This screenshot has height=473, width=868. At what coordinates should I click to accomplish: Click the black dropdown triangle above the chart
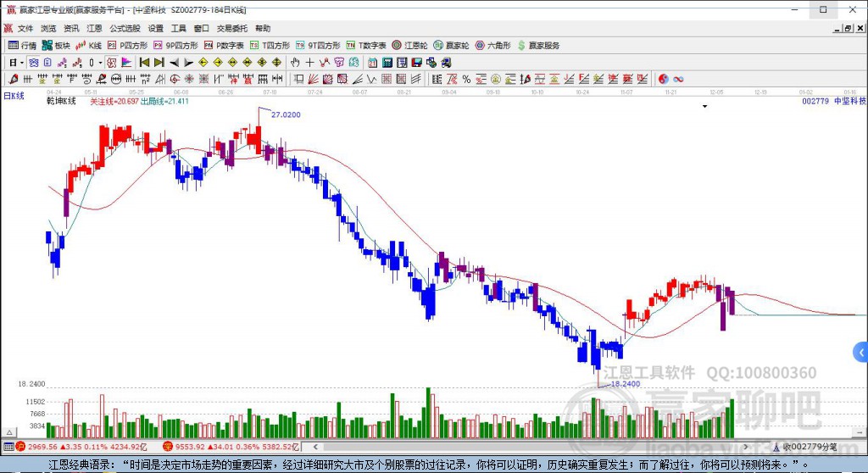(x=704, y=106)
